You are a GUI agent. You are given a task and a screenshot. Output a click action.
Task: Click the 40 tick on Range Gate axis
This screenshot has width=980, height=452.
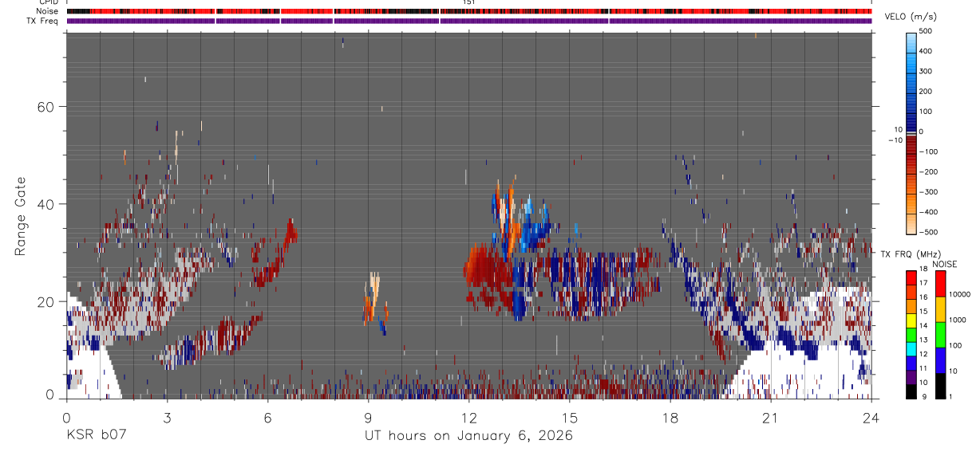(47, 204)
